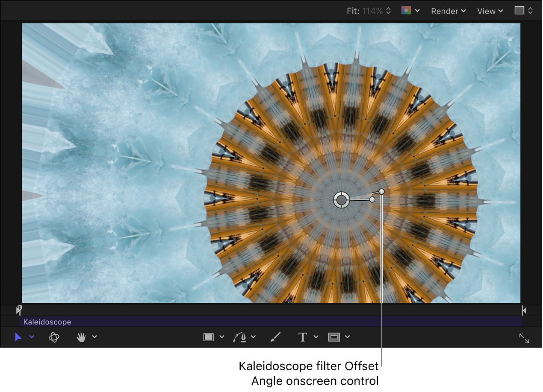
Task: Open the color channels display dropdown
Action: click(410, 11)
